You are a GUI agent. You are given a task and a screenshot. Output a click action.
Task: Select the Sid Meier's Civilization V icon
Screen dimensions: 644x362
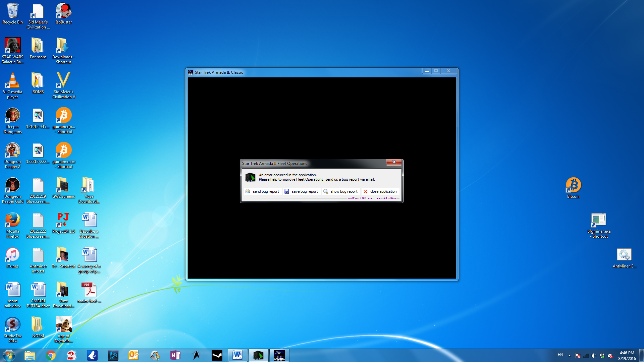click(64, 85)
